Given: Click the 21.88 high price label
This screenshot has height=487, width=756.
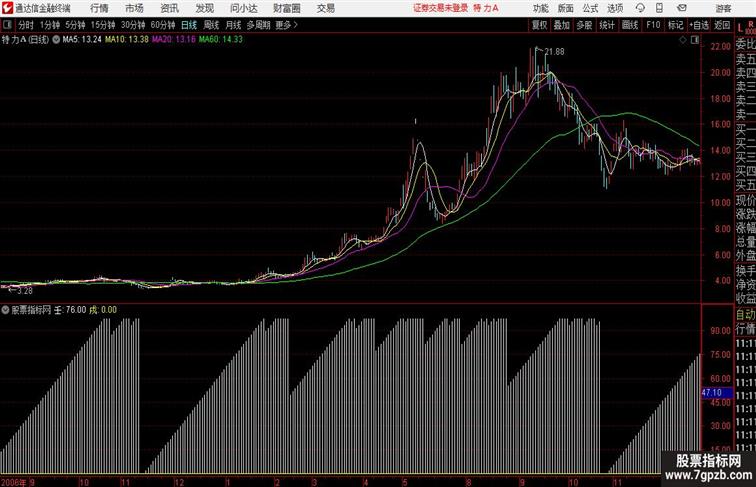Looking at the screenshot, I should [554, 52].
